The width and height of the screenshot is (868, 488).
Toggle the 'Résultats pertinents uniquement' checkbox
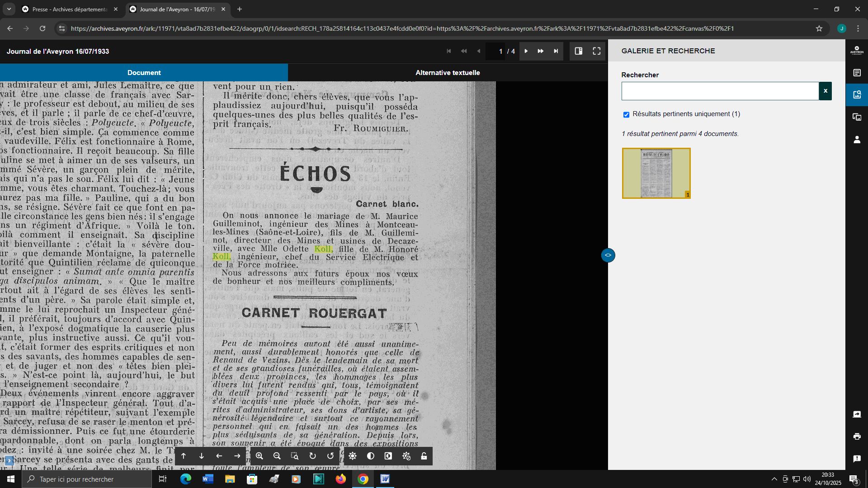[x=626, y=115]
